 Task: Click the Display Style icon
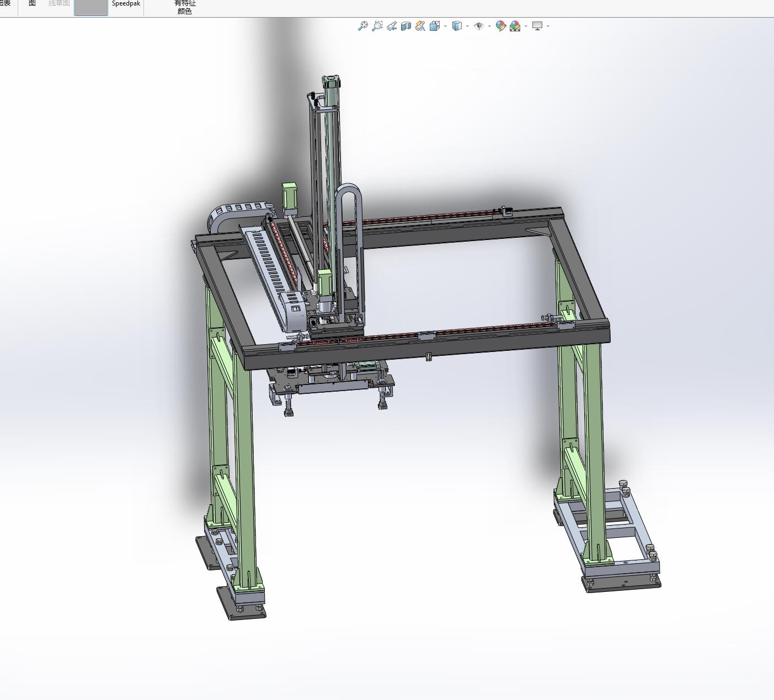point(457,26)
